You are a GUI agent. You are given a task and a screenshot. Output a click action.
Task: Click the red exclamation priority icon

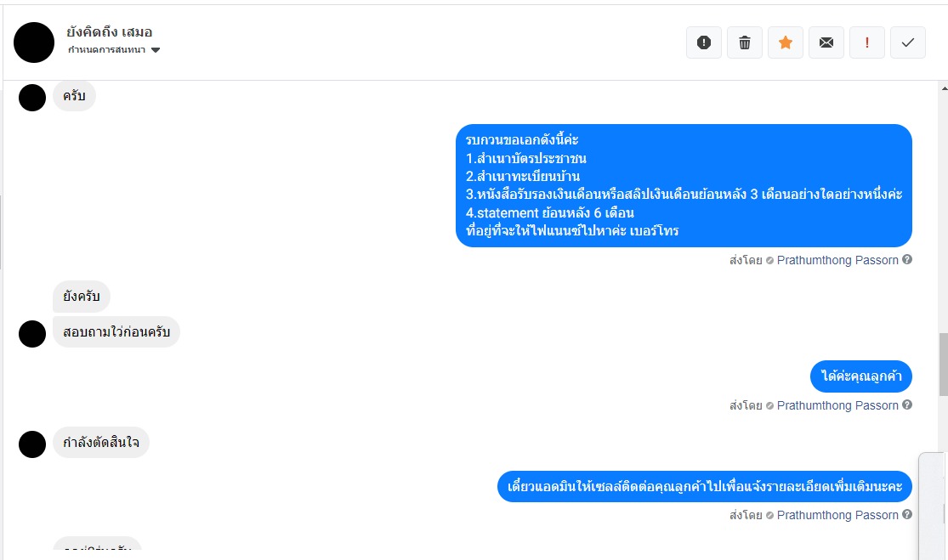pyautogui.click(x=867, y=42)
